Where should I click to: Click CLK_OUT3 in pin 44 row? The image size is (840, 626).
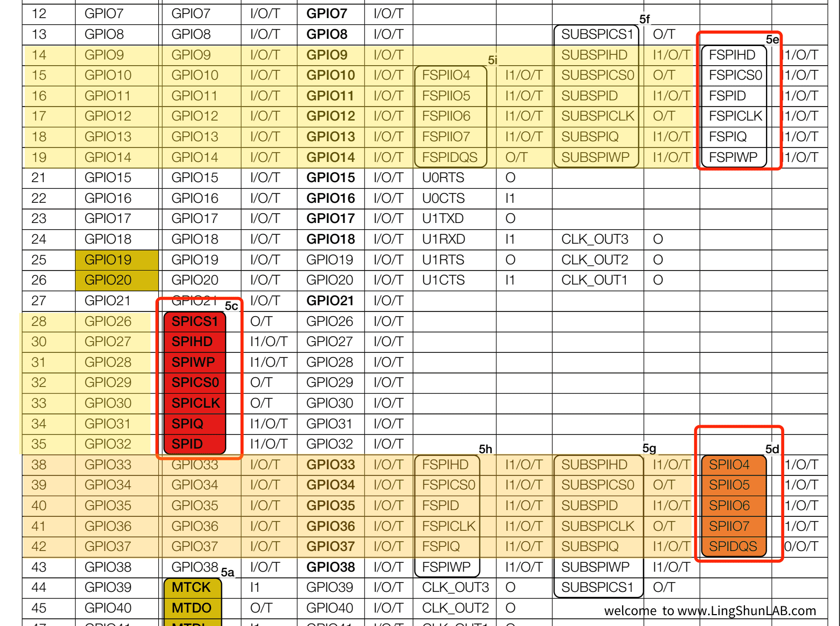click(x=455, y=588)
